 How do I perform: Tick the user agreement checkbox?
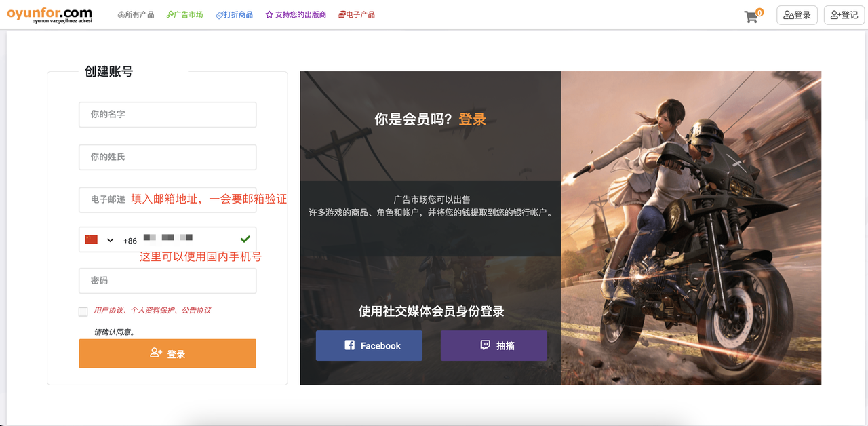83,312
